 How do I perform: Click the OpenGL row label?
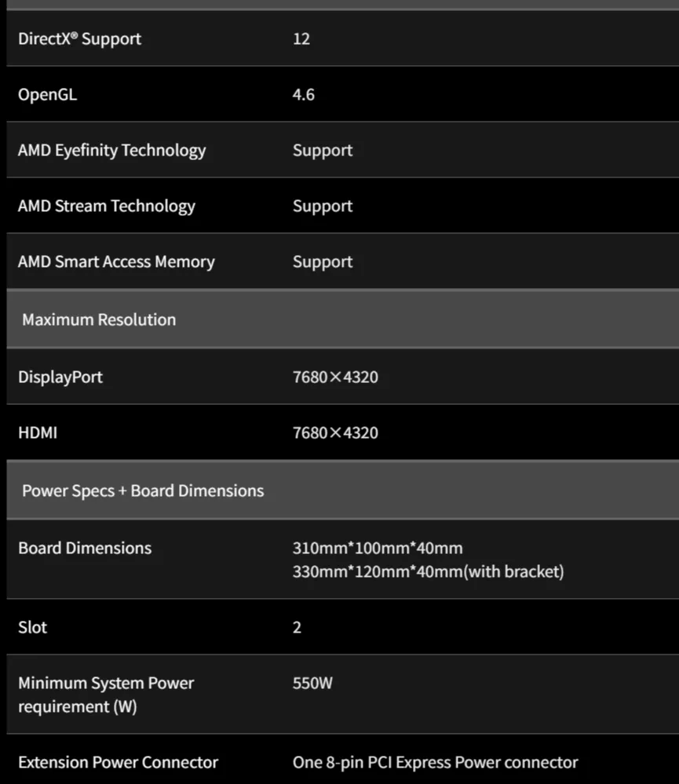48,95
